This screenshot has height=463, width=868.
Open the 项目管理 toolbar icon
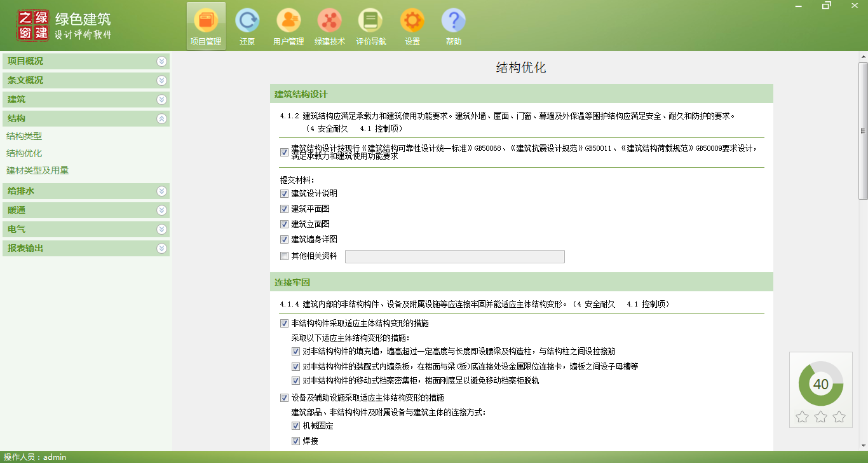click(205, 25)
